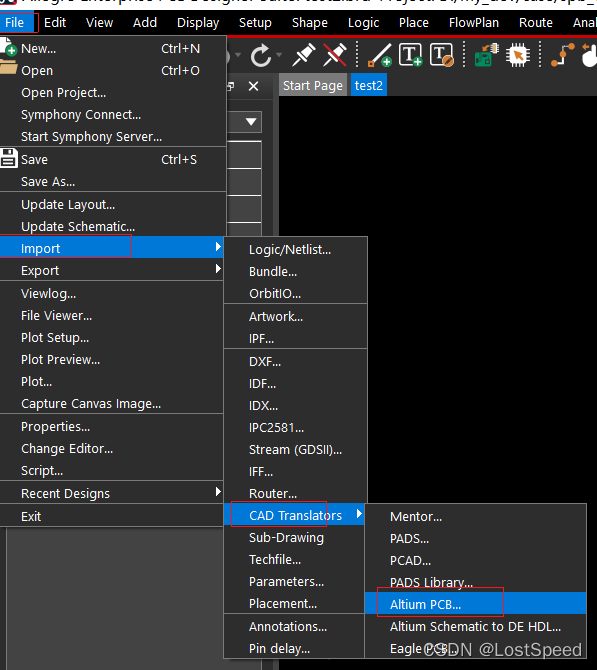Select Update Layout... menu entry

pyautogui.click(x=113, y=205)
